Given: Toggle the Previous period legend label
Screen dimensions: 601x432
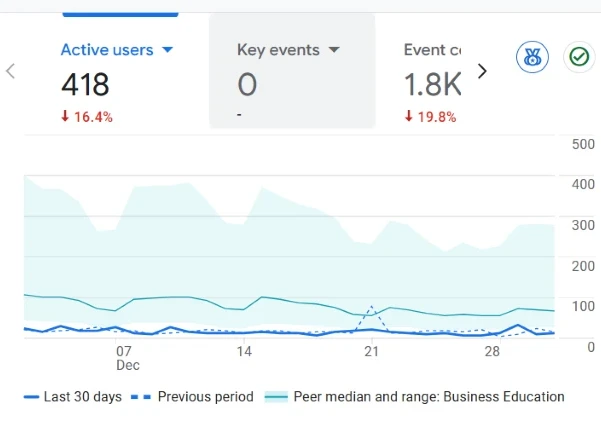Looking at the screenshot, I should coord(205,397).
